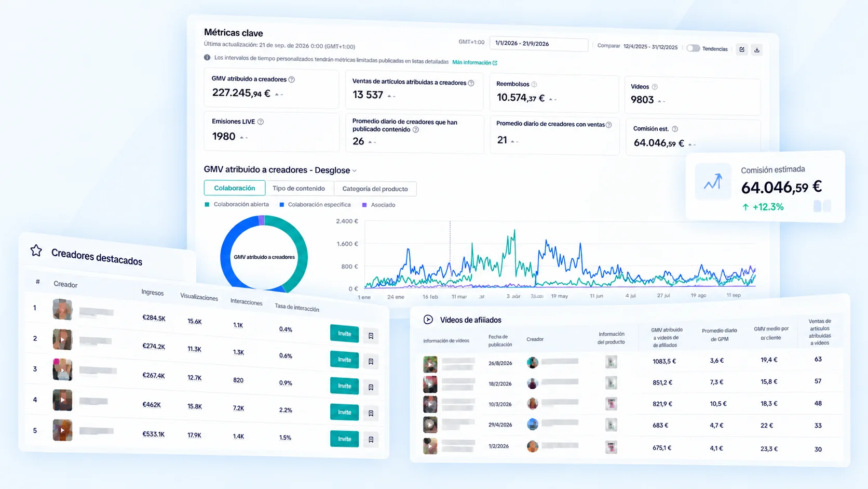Click the 1083,5 € GMV value
Viewport: 868px width, 489px height.
tap(664, 361)
